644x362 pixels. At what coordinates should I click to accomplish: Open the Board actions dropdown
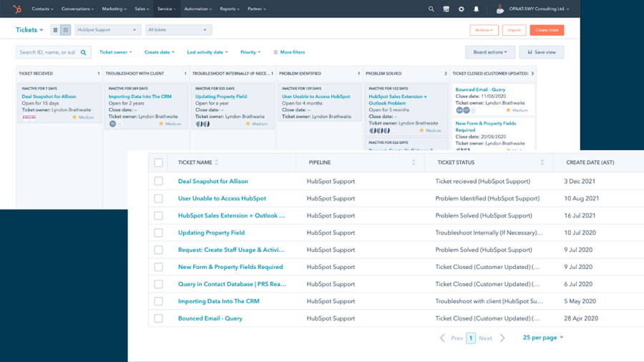pyautogui.click(x=490, y=52)
